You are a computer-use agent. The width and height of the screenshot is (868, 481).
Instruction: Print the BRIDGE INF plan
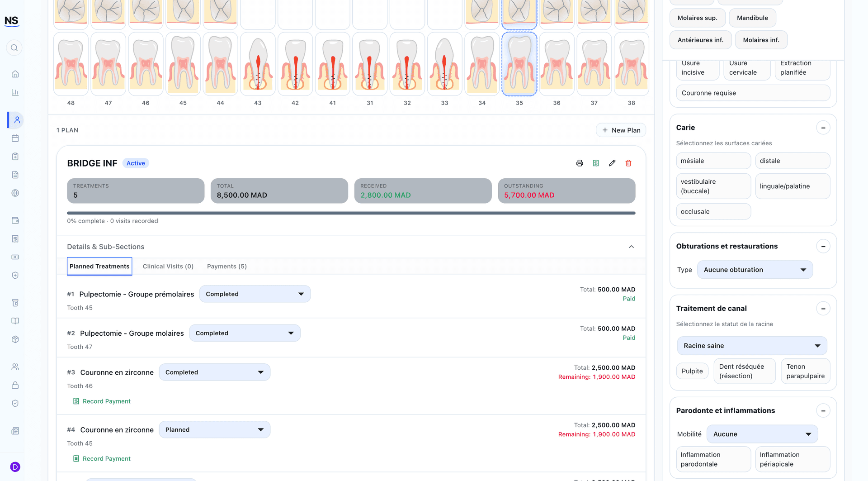click(x=580, y=163)
